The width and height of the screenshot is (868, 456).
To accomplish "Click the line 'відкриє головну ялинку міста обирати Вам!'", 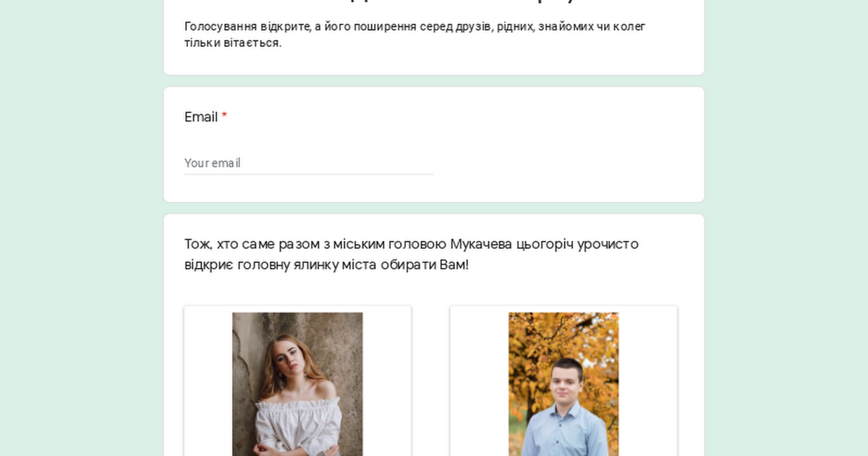I will point(326,264).
